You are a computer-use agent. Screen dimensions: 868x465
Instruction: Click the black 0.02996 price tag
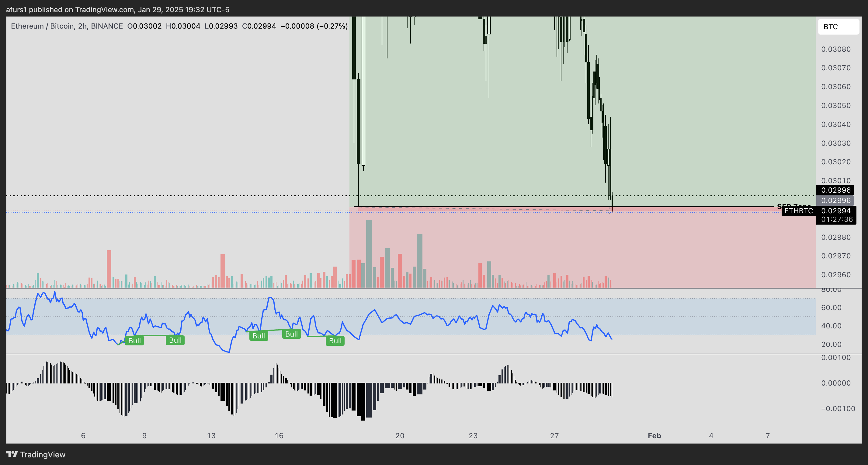835,190
